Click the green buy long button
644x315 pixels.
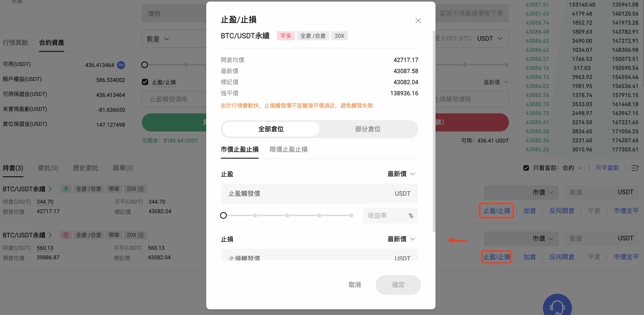click(174, 123)
